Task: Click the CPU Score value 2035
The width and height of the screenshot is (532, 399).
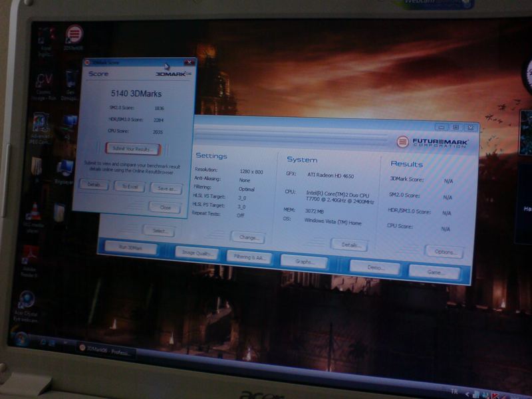Action: (x=158, y=132)
